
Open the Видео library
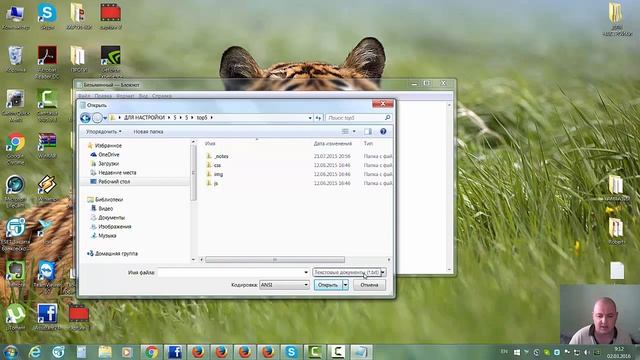tap(105, 209)
